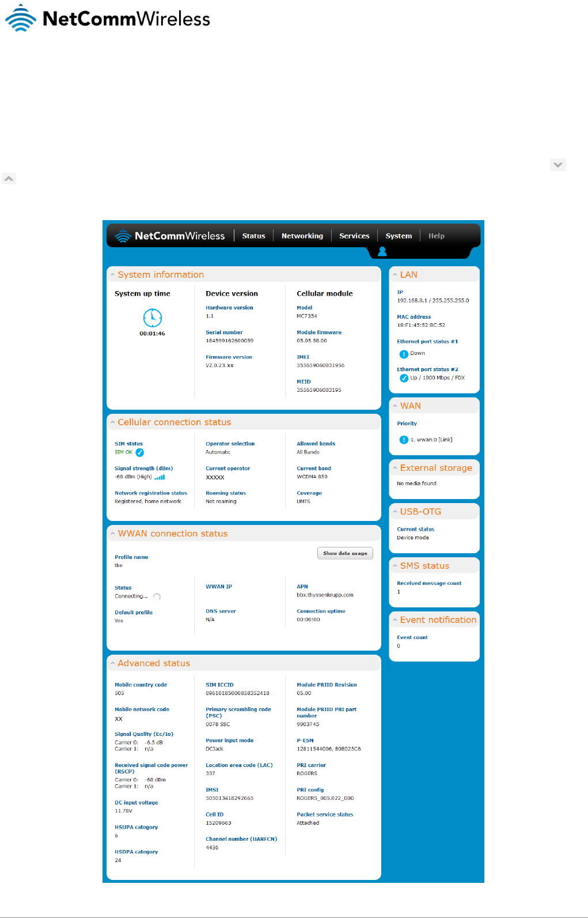588x918 pixels.
Task: Collapse the System information panel
Action: (x=113, y=275)
